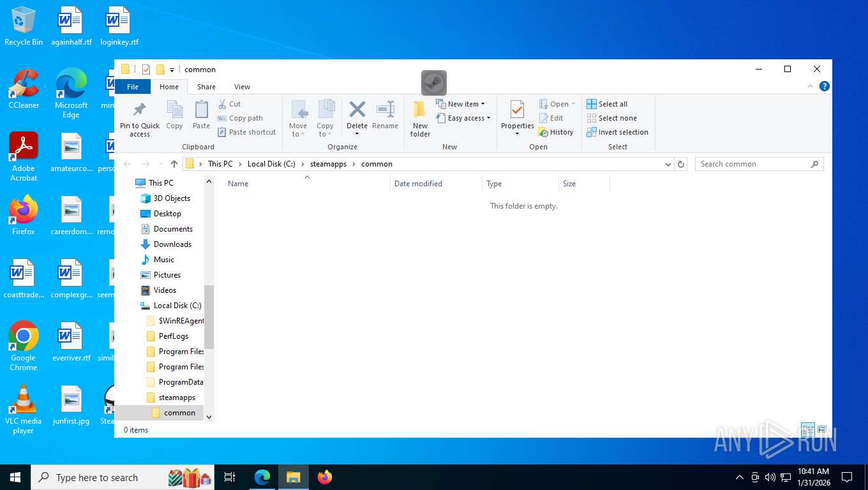The image size is (868, 490).
Task: Collapse the ribbon chevron
Action: [x=811, y=86]
